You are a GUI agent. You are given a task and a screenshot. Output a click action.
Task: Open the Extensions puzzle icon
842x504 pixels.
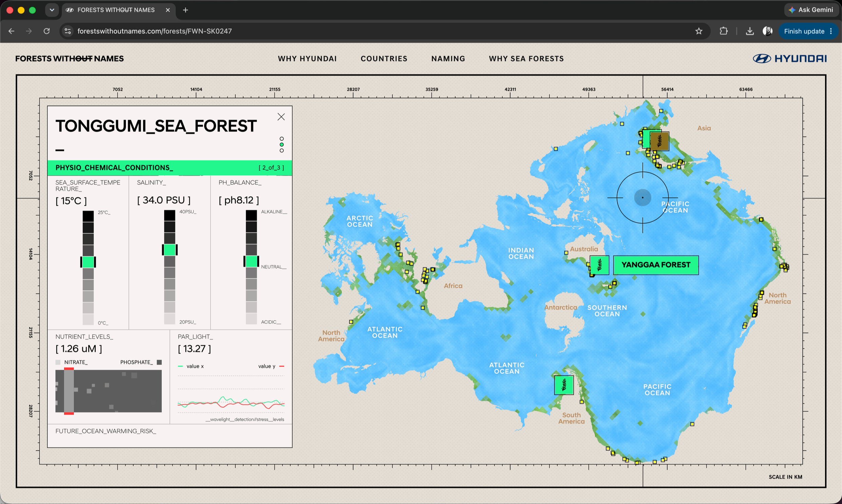pos(723,31)
